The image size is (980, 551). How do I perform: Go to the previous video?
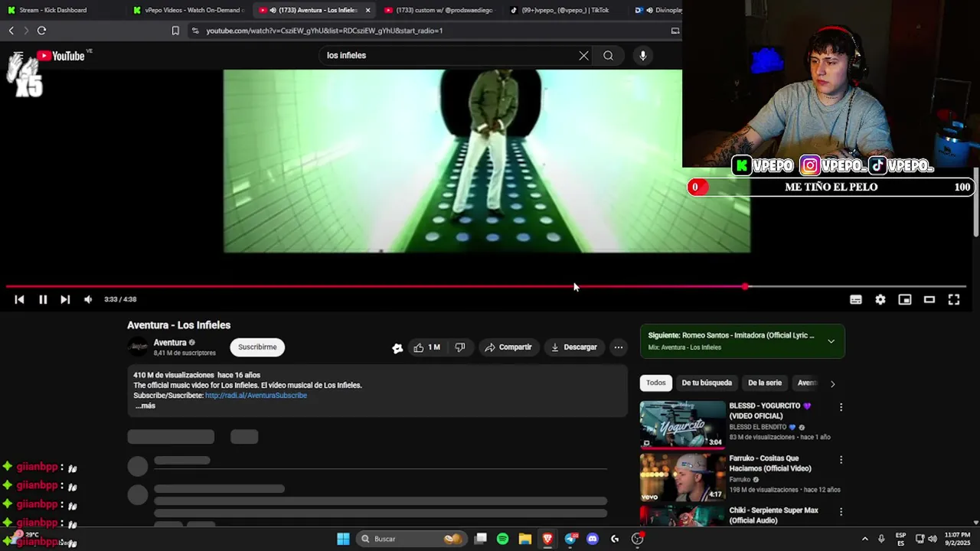19,300
